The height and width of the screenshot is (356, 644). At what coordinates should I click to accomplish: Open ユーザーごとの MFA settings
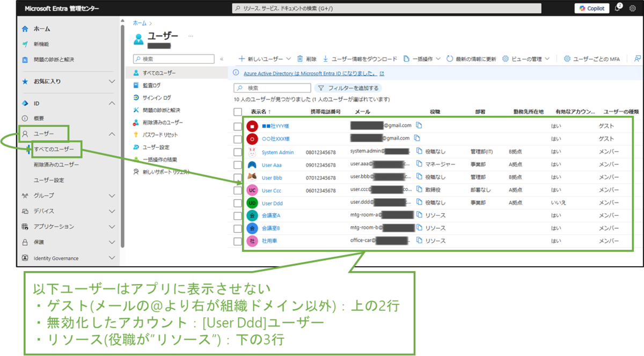point(592,59)
